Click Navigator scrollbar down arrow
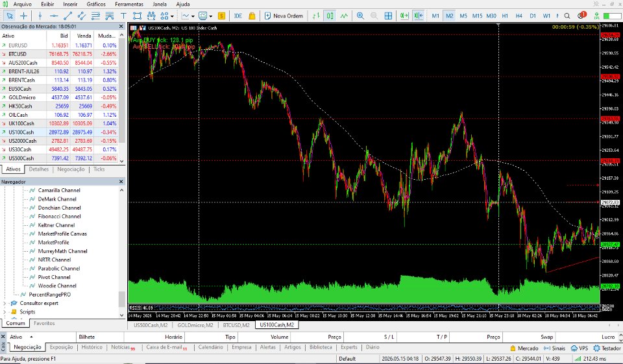The image size is (623, 364). pos(121,315)
